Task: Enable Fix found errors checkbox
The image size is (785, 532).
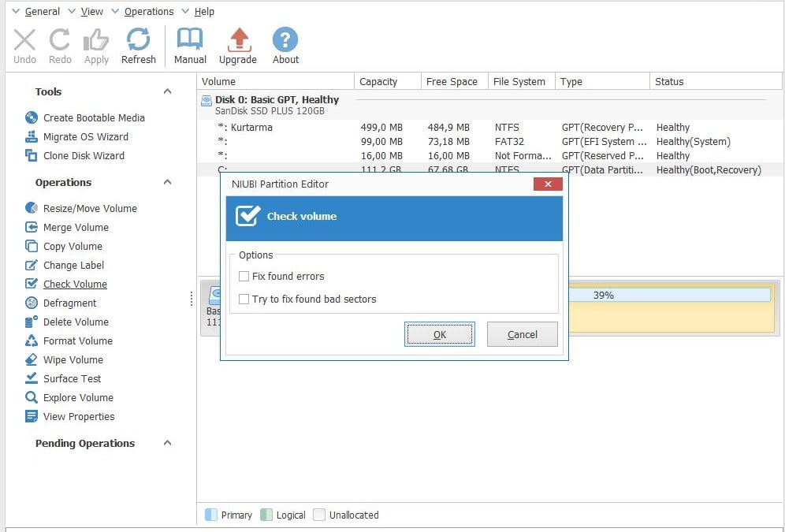Action: [x=244, y=277]
